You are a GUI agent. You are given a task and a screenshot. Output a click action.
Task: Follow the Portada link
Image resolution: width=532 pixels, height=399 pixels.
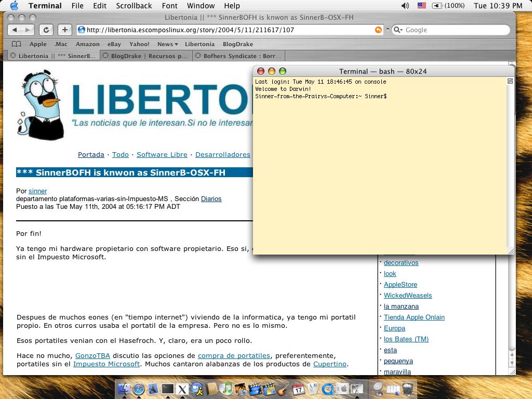[x=91, y=155]
